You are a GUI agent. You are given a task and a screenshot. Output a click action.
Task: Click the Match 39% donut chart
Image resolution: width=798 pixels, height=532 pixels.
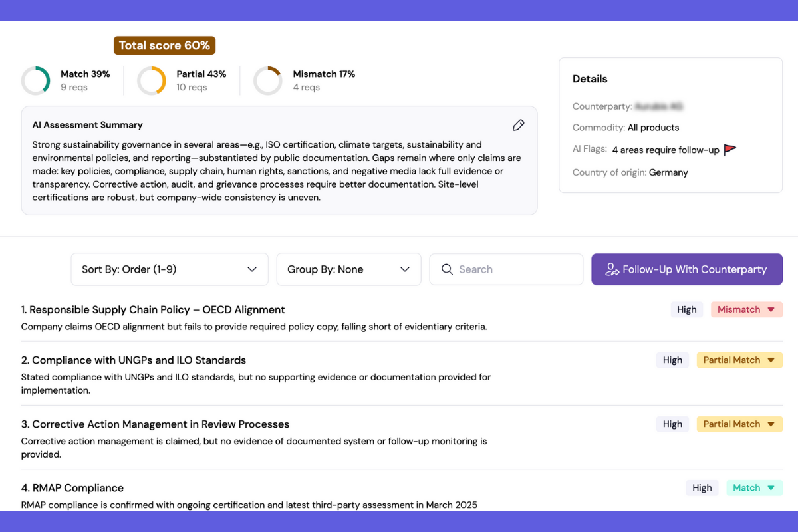point(36,80)
